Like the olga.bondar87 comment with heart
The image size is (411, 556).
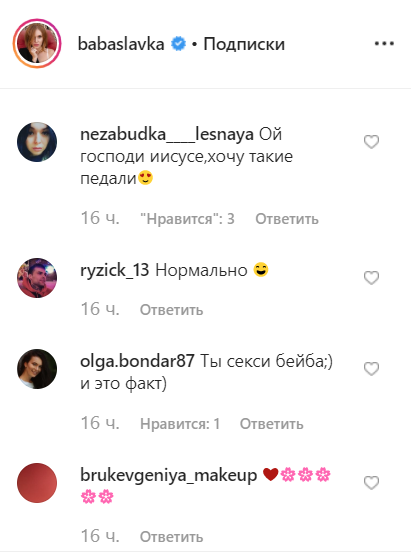[371, 369]
